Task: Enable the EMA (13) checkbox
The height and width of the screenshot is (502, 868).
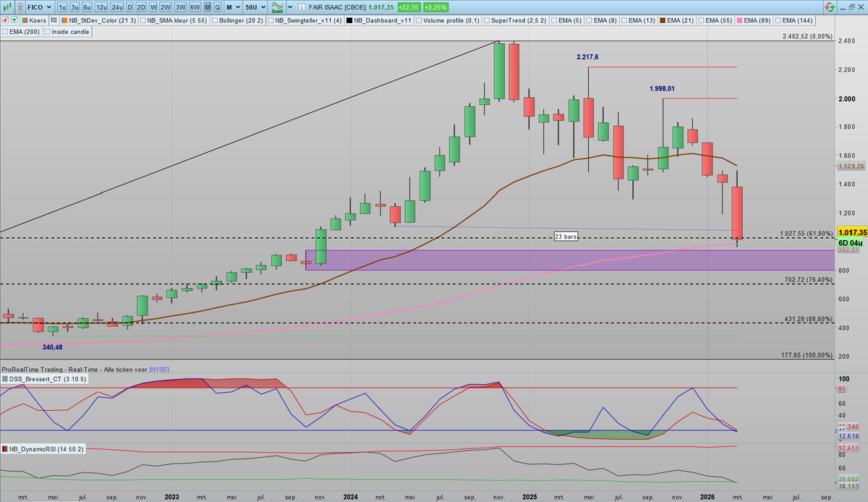Action: pos(624,20)
